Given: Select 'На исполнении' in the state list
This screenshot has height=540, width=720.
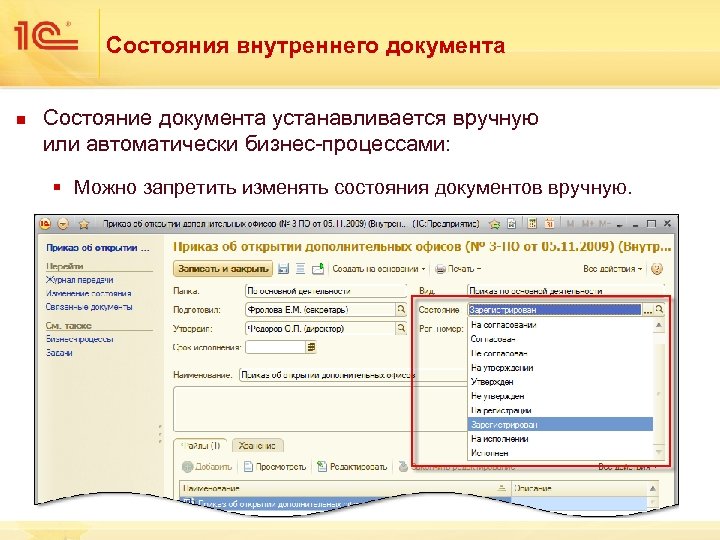Looking at the screenshot, I should click(x=560, y=439).
